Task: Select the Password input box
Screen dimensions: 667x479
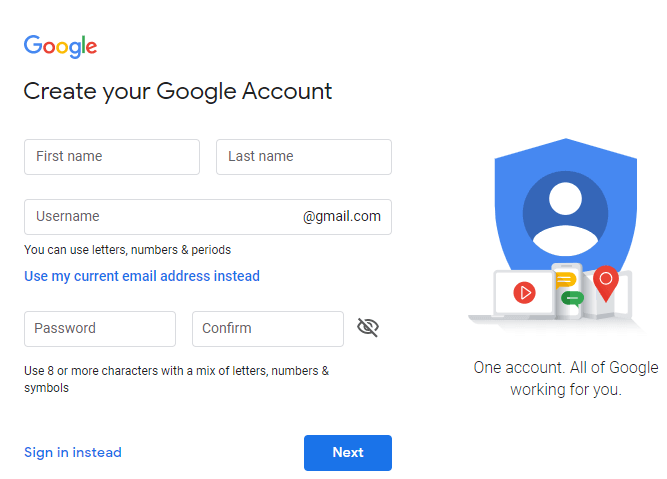Action: [100, 328]
